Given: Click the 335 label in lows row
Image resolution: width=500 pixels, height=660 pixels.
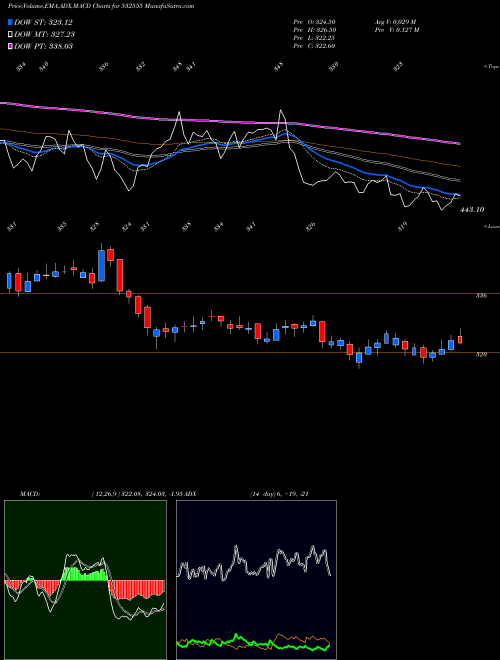Looking at the screenshot, I should pyautogui.click(x=62, y=227).
